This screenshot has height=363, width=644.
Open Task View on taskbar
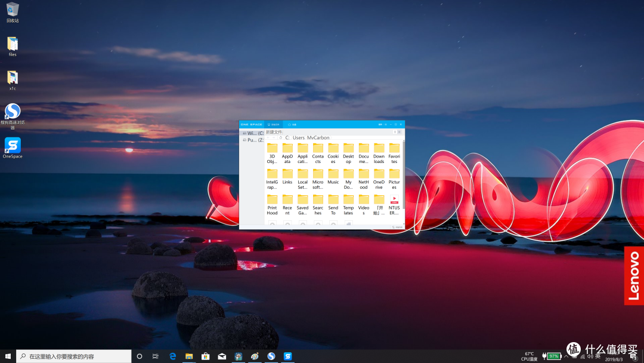155,356
